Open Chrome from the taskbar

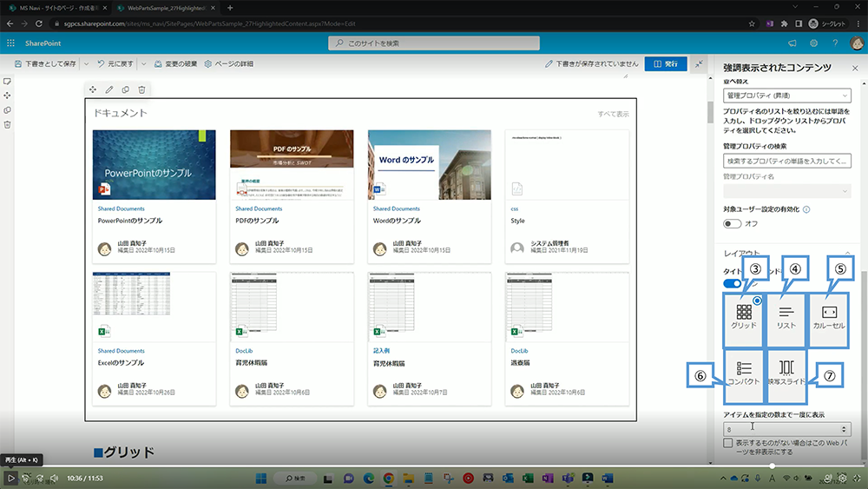click(389, 478)
